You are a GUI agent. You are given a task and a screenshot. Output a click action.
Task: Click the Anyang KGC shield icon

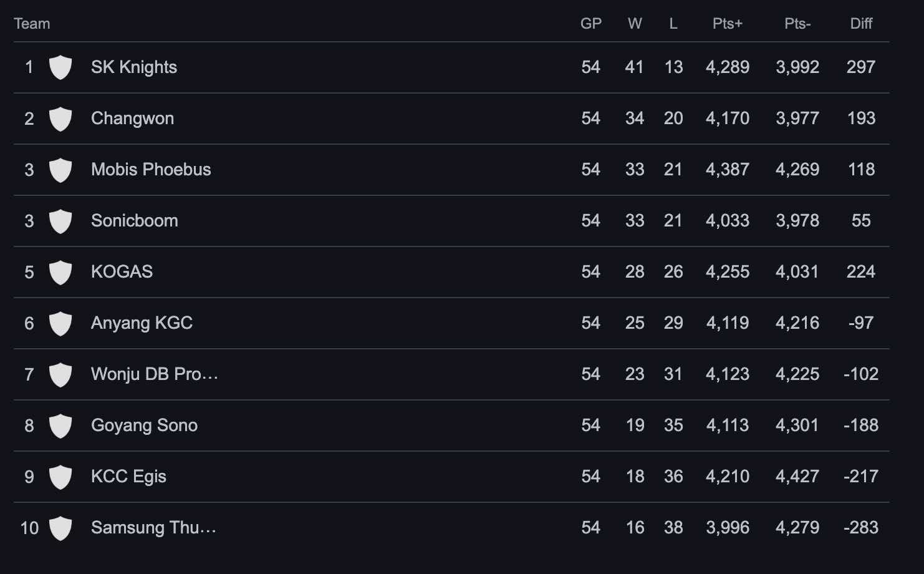click(60, 323)
